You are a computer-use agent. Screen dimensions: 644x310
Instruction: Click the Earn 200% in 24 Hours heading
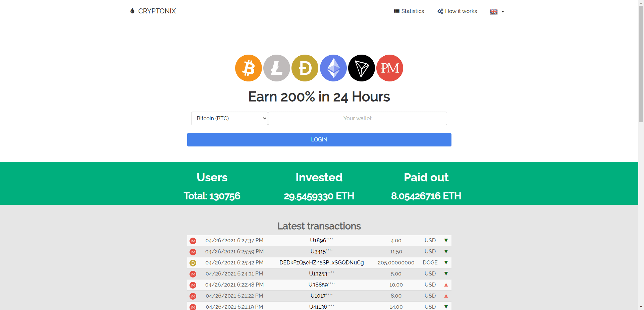click(x=319, y=97)
